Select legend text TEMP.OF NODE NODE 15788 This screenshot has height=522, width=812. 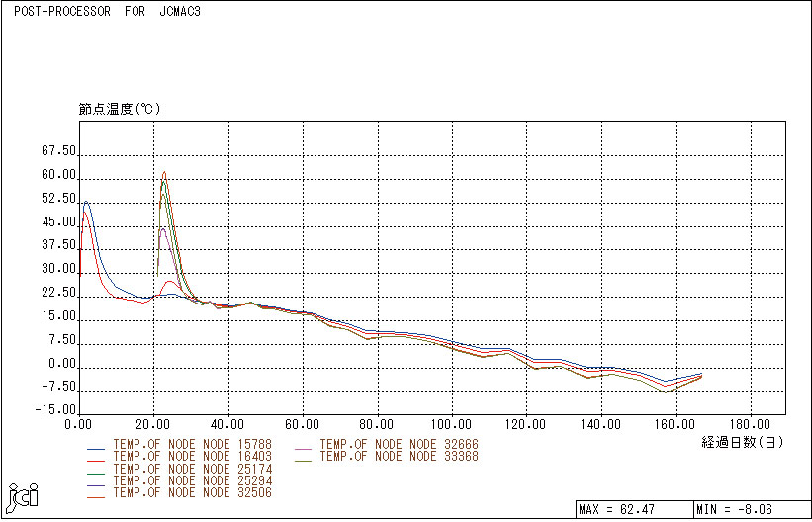(x=192, y=444)
